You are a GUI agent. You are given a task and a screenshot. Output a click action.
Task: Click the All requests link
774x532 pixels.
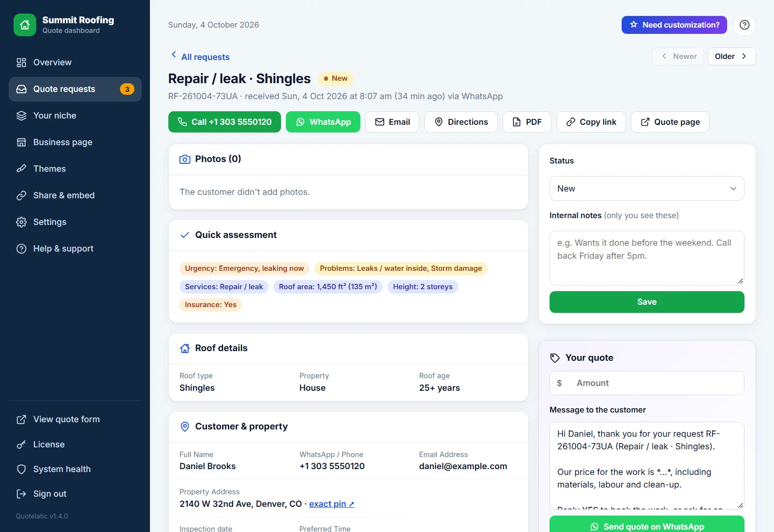(x=206, y=57)
